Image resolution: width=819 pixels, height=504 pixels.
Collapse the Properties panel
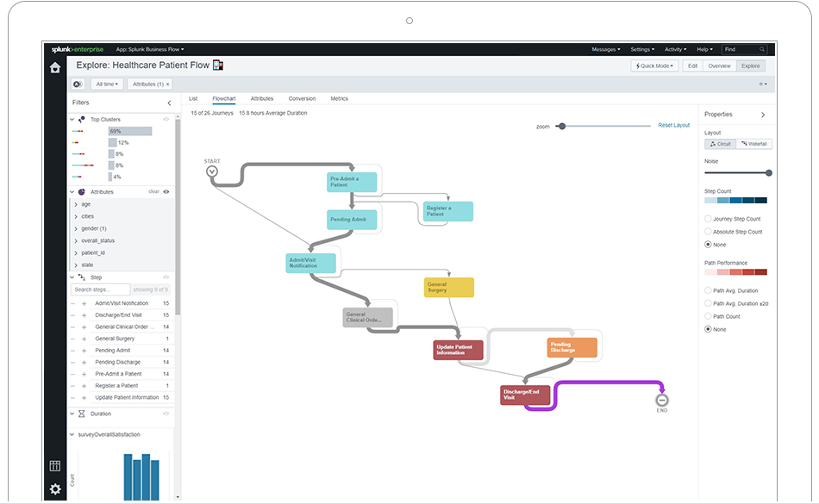(763, 115)
